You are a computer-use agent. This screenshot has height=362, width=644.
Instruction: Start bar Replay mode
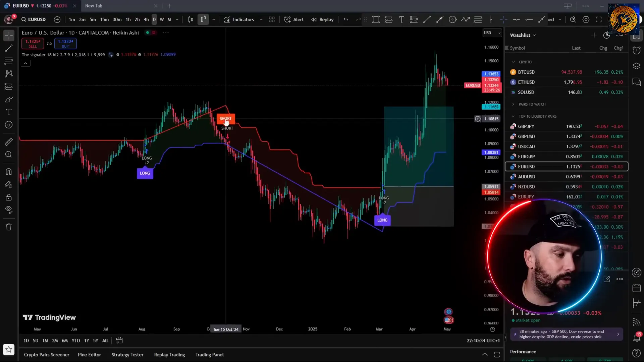[x=322, y=19]
